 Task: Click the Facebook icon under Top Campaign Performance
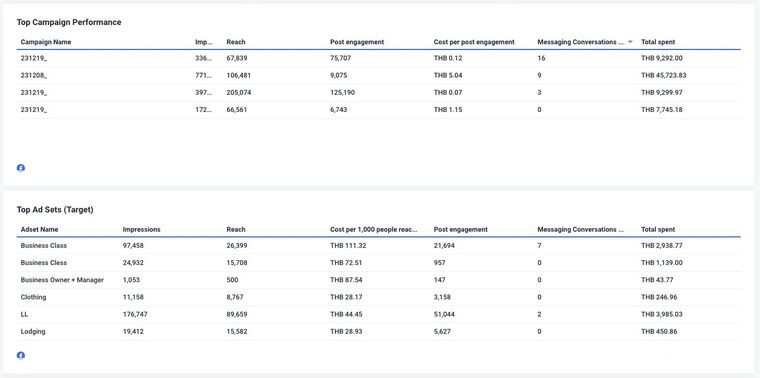click(21, 168)
